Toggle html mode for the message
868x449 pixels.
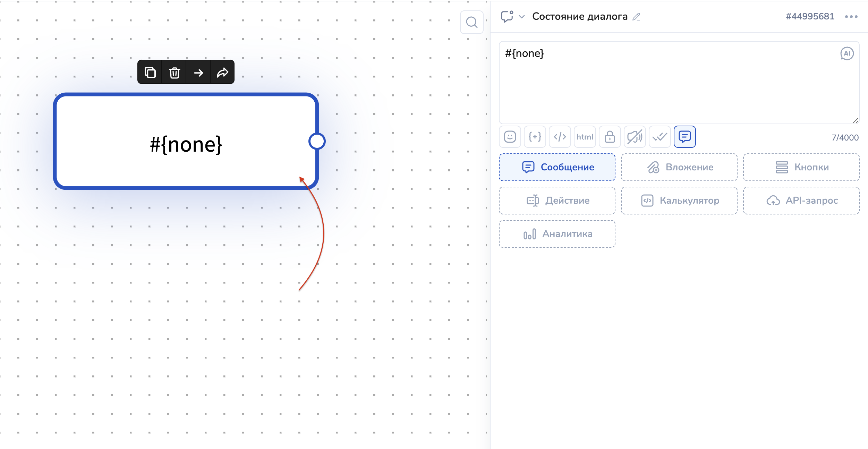coord(585,137)
